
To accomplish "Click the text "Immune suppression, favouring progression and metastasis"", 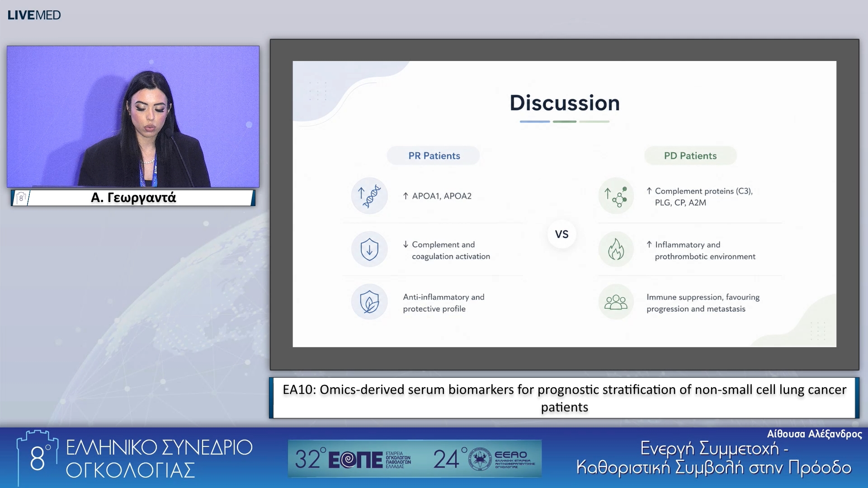I will (703, 303).
